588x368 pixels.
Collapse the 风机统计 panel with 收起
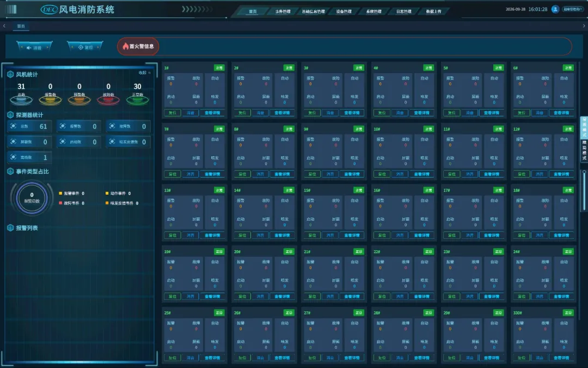144,73
